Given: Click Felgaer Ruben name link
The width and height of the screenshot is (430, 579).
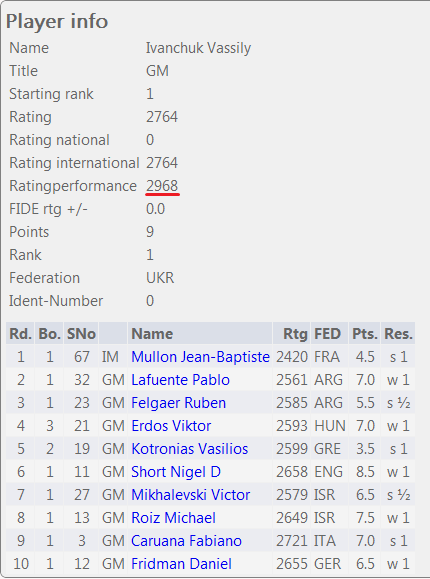Looking at the screenshot, I should [x=178, y=403].
